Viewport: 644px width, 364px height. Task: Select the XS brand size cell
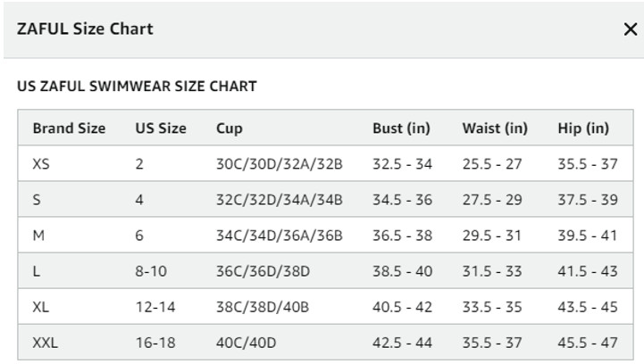pyautogui.click(x=41, y=164)
